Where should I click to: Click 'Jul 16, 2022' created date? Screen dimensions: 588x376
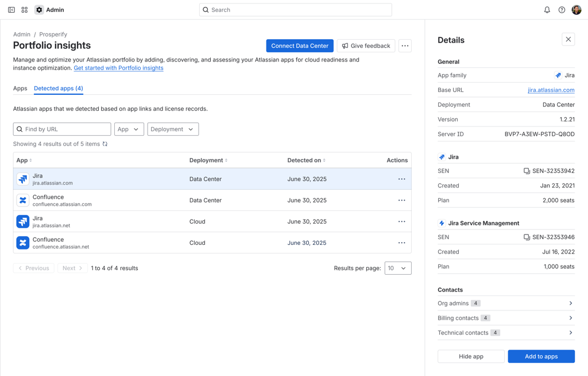[558, 252]
